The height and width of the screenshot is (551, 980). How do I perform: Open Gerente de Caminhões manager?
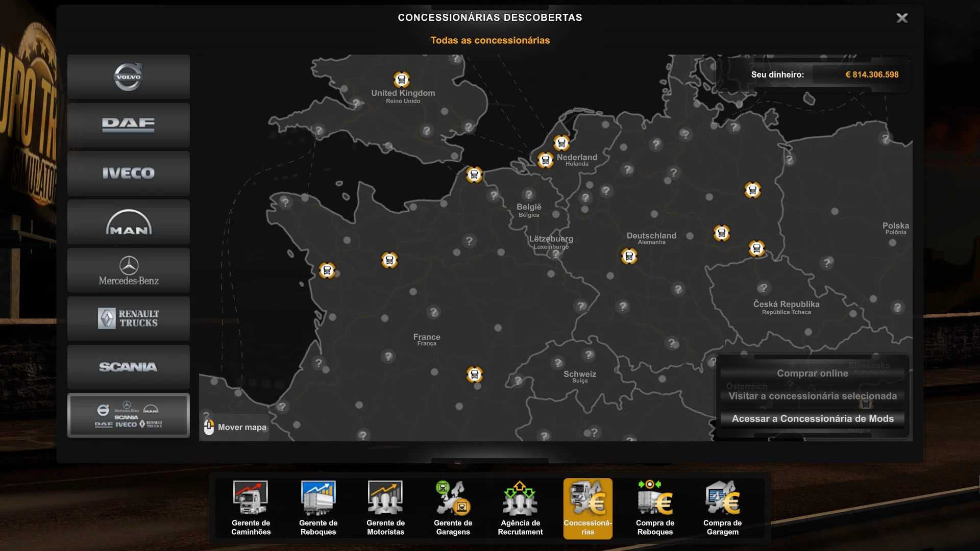(x=251, y=508)
